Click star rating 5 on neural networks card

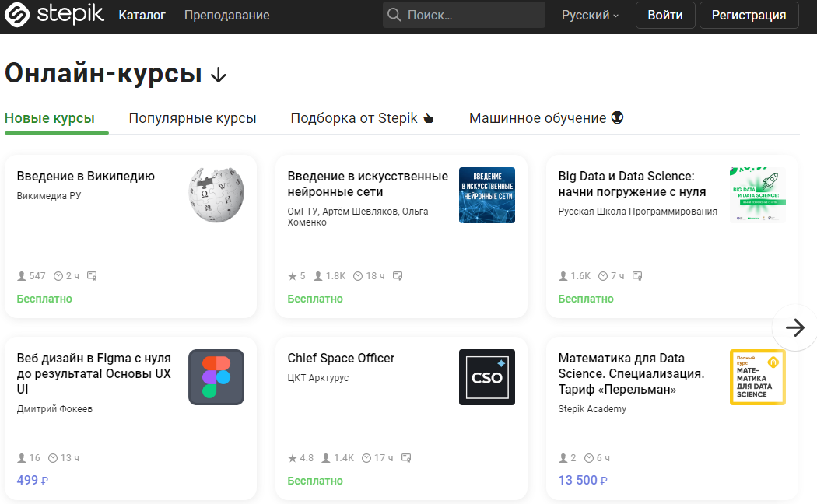(293, 276)
